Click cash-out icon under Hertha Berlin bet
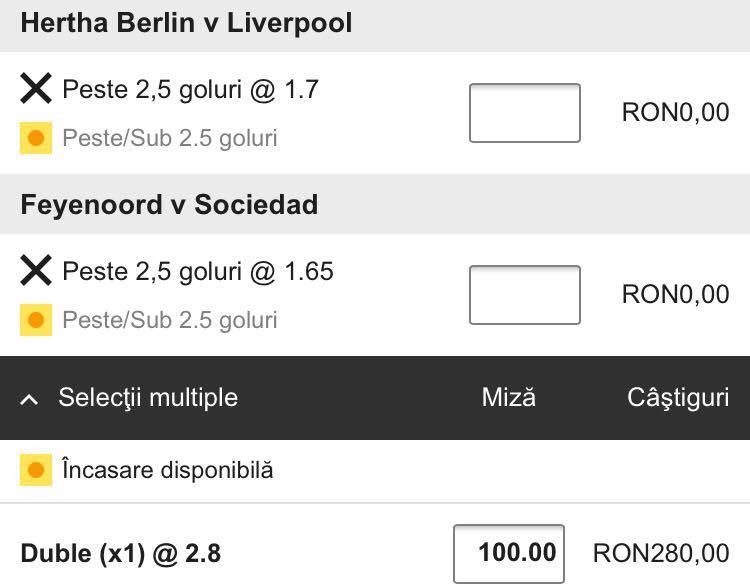This screenshot has width=750, height=587. coord(36,138)
